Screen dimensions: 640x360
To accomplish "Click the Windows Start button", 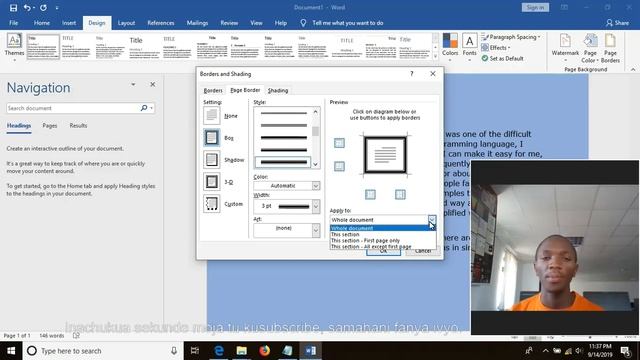I will tap(11, 351).
